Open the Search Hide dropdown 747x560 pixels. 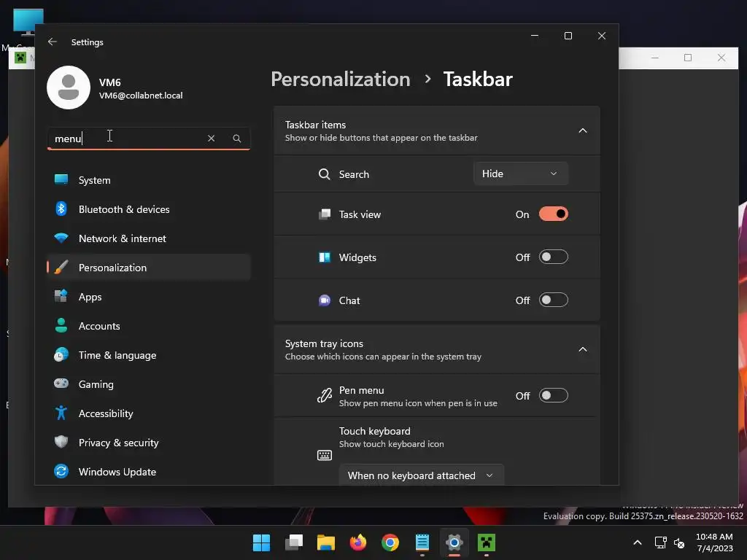[x=521, y=174]
